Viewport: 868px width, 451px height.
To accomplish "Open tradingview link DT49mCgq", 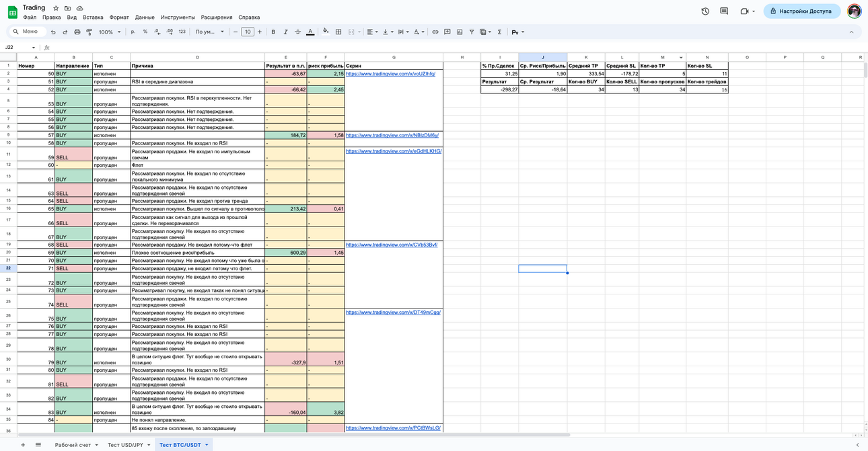I will pos(393,313).
